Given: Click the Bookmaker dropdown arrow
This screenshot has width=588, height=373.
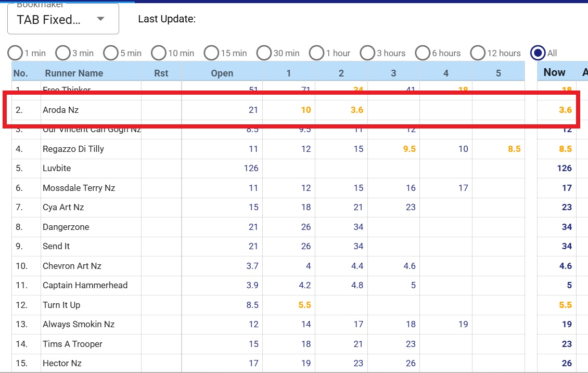Looking at the screenshot, I should (x=100, y=18).
